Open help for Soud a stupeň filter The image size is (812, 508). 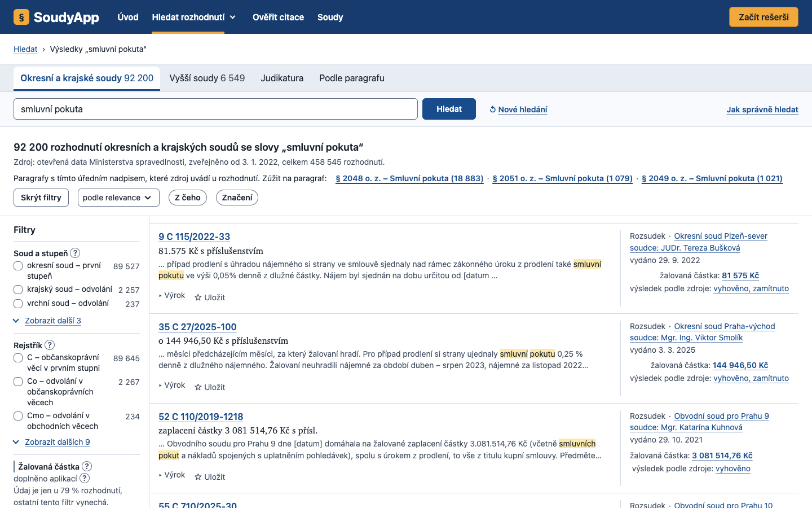click(x=75, y=253)
